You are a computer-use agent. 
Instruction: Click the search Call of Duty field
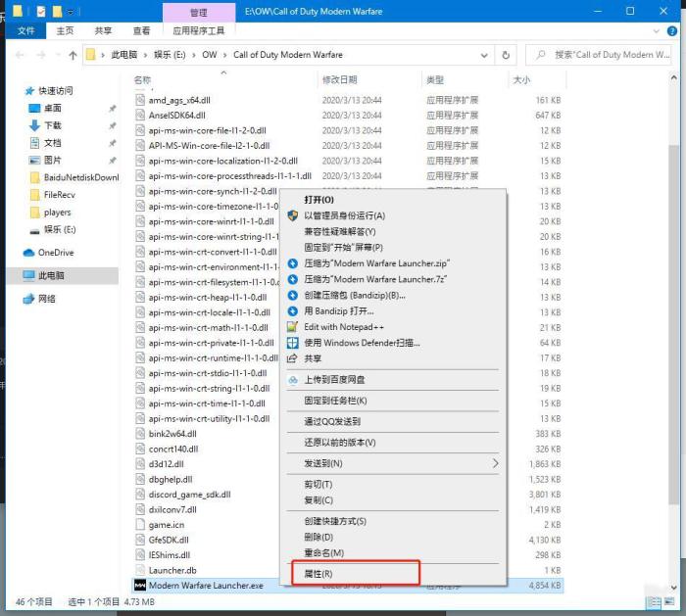tap(598, 55)
